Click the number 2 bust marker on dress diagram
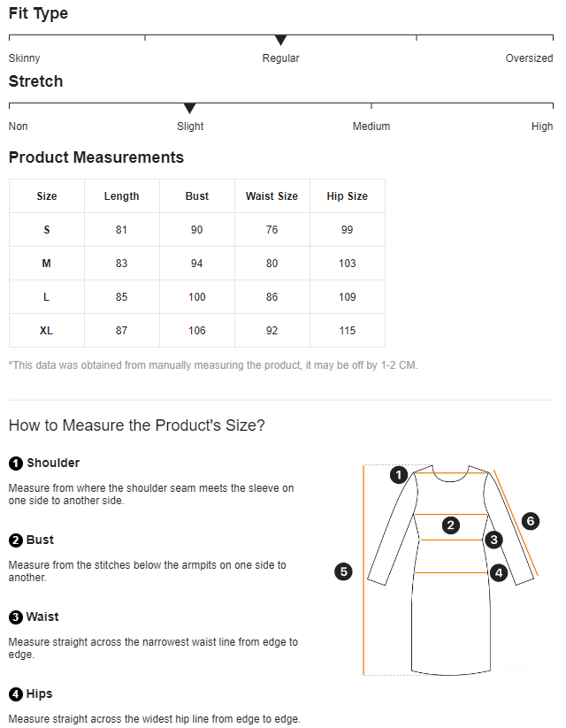The image size is (566, 728). [x=451, y=525]
